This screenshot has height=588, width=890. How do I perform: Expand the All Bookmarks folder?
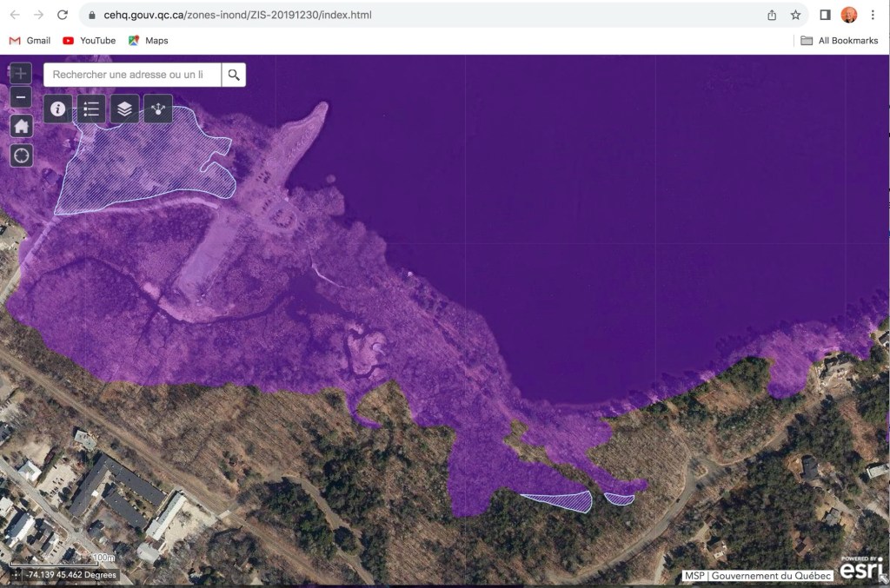pyautogui.click(x=839, y=41)
